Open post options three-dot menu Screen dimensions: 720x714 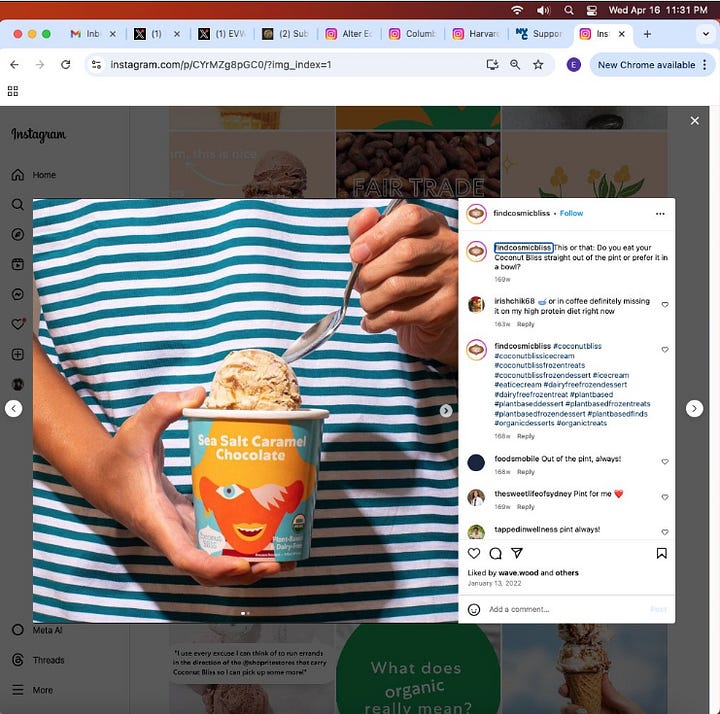[660, 214]
